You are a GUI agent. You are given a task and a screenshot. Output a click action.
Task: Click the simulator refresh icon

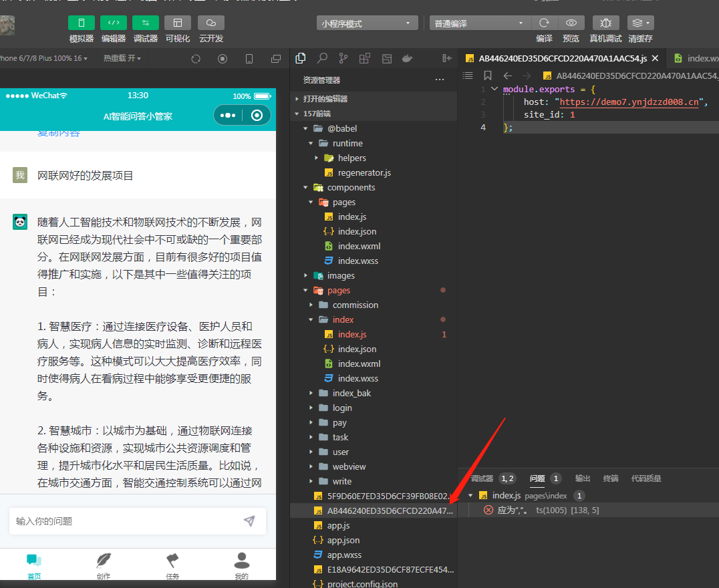(x=196, y=59)
